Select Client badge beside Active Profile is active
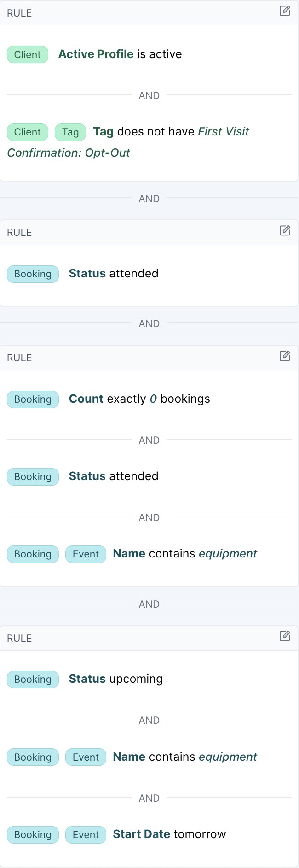The image size is (299, 868). 28,54
